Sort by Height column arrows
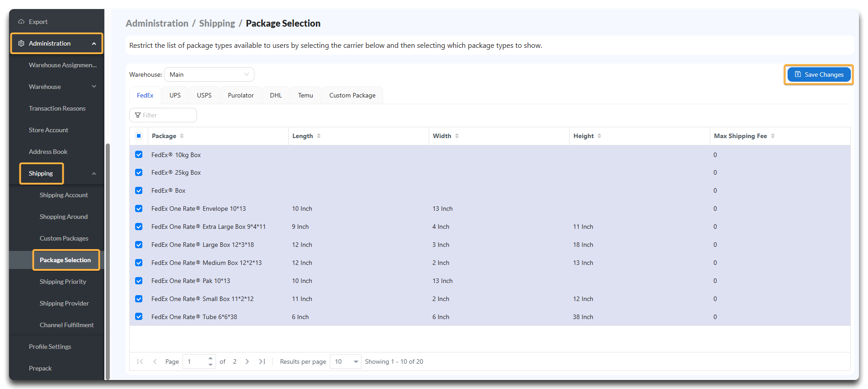The width and height of the screenshot is (868, 389). [599, 136]
